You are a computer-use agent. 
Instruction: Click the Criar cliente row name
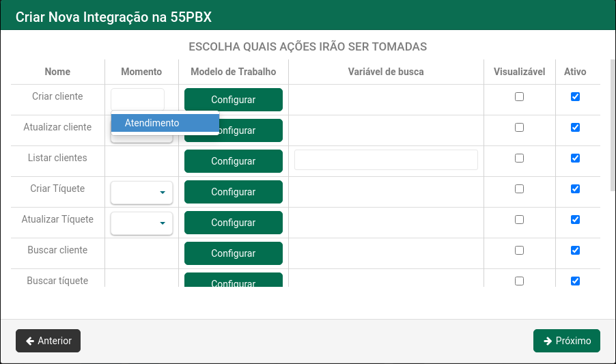pos(57,96)
